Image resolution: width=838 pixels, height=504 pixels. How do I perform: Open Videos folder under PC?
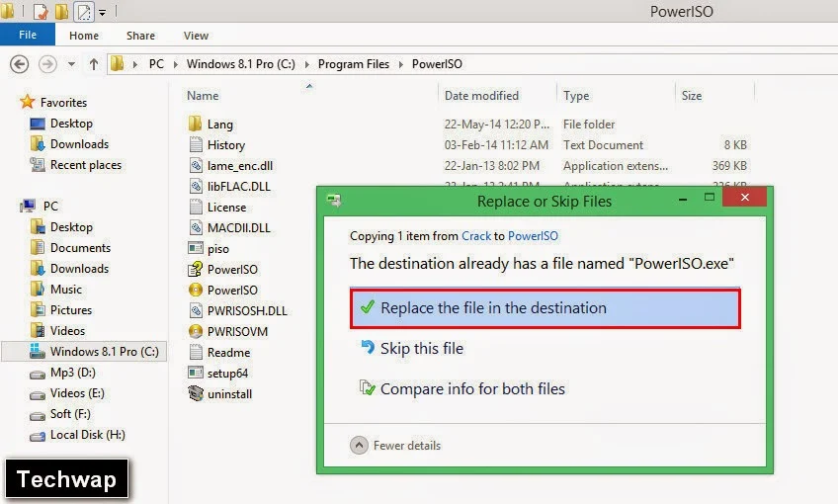tap(67, 331)
